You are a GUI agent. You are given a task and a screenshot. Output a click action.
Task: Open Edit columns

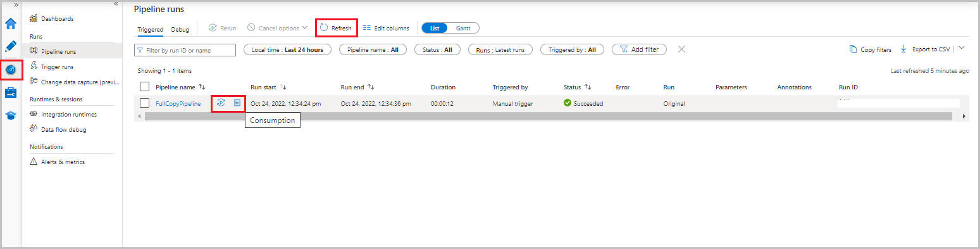pyautogui.click(x=386, y=28)
